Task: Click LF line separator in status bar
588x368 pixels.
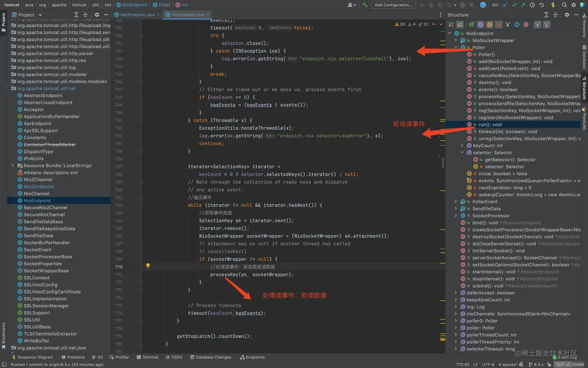Action: coord(476,364)
